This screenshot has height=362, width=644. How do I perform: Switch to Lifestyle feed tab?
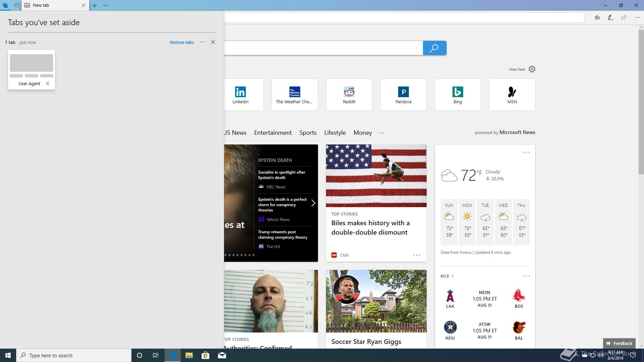(335, 133)
